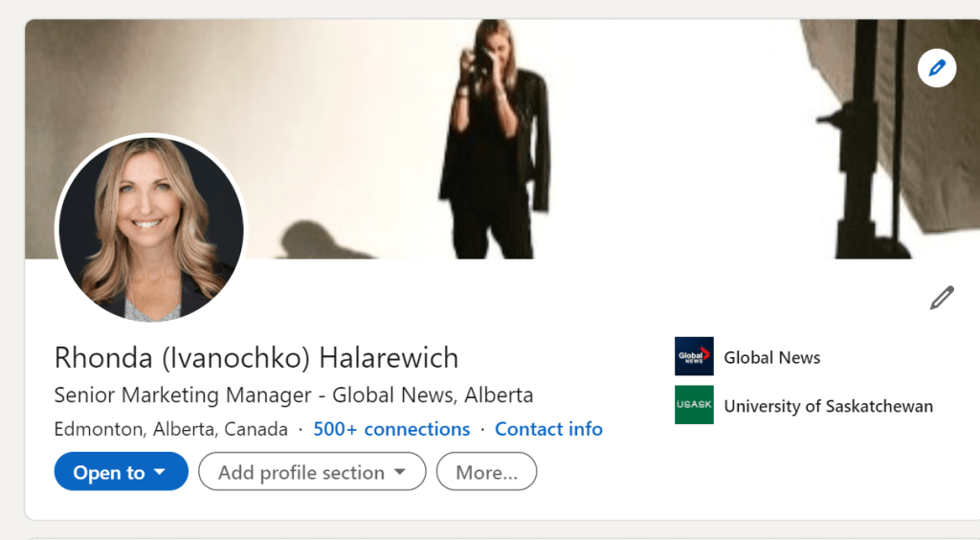
Task: Expand the Open to dropdown arrow
Action: pyautogui.click(x=160, y=472)
